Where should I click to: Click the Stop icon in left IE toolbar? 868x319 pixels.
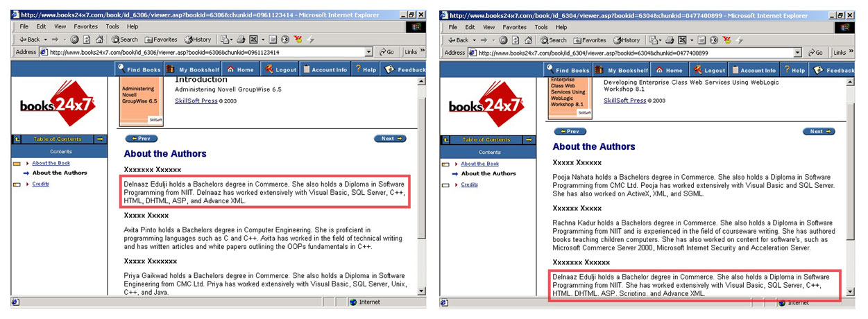(x=75, y=40)
